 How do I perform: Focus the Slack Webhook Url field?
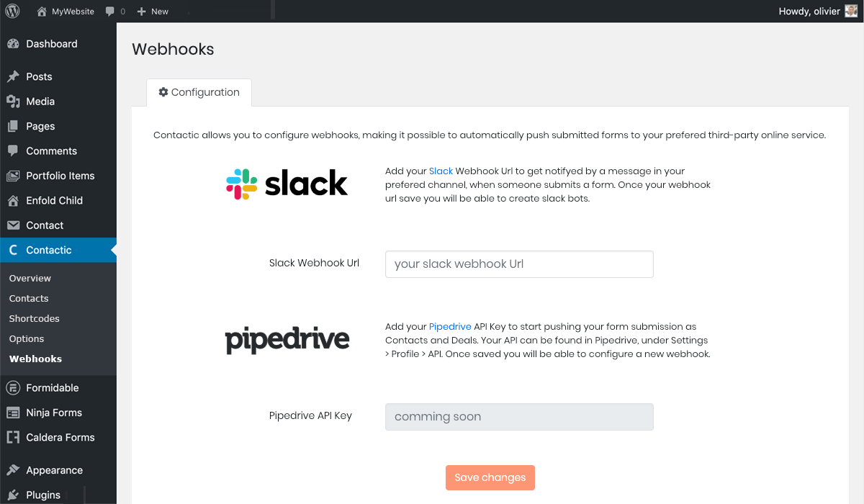click(x=519, y=264)
